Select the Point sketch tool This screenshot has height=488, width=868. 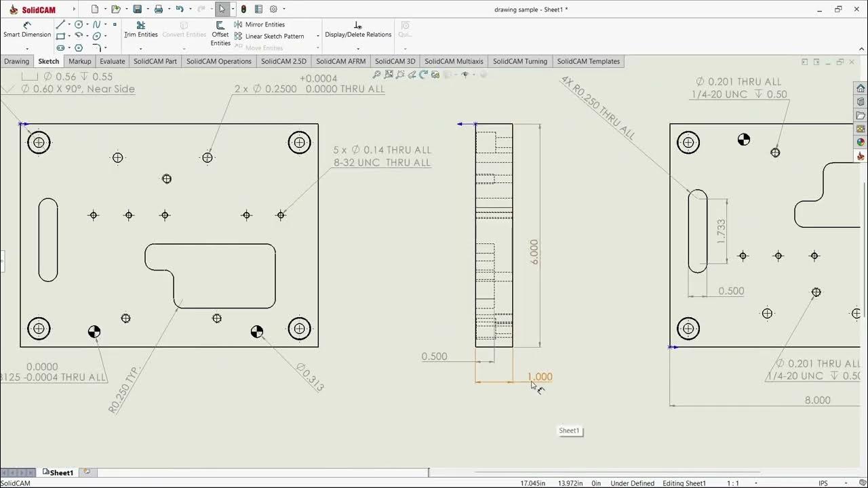tap(115, 24)
